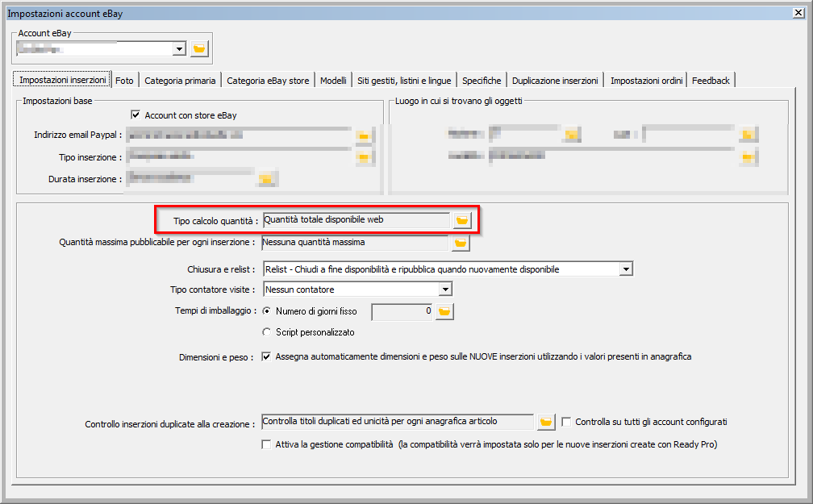Open folder icon beside Durata inserzione field

(x=265, y=179)
